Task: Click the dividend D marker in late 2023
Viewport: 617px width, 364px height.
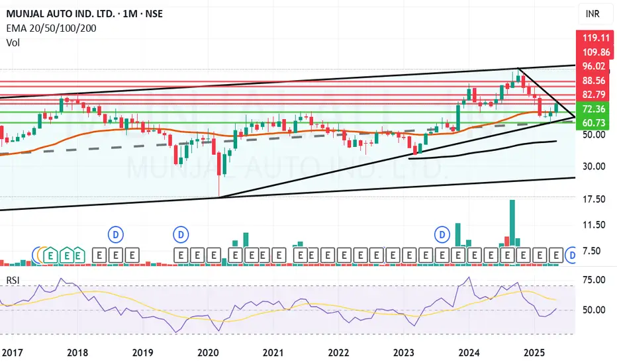Action: click(x=442, y=234)
